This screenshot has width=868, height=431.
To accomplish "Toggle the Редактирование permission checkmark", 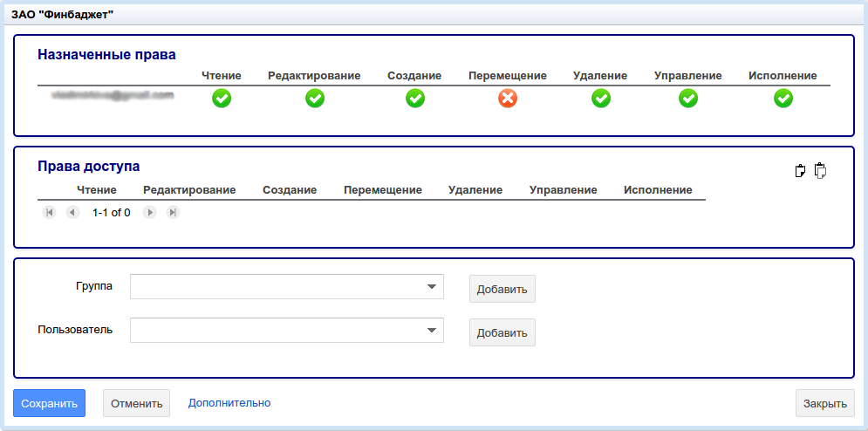I will click(x=314, y=99).
